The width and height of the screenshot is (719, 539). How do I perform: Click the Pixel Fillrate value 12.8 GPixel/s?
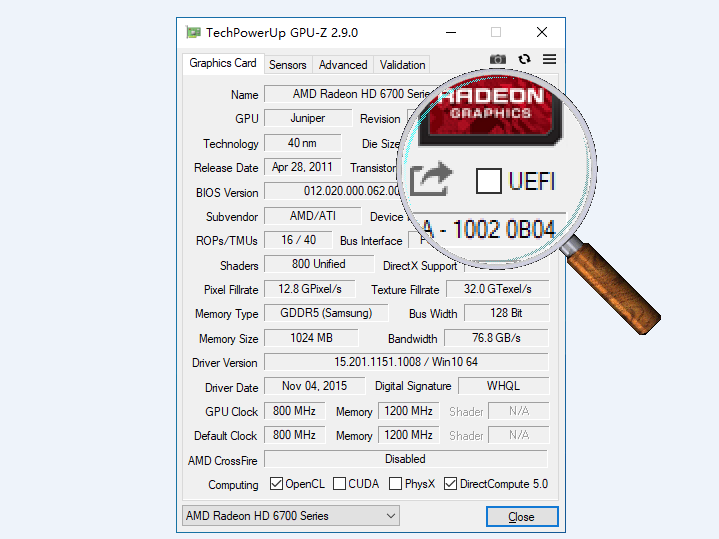pos(310,289)
